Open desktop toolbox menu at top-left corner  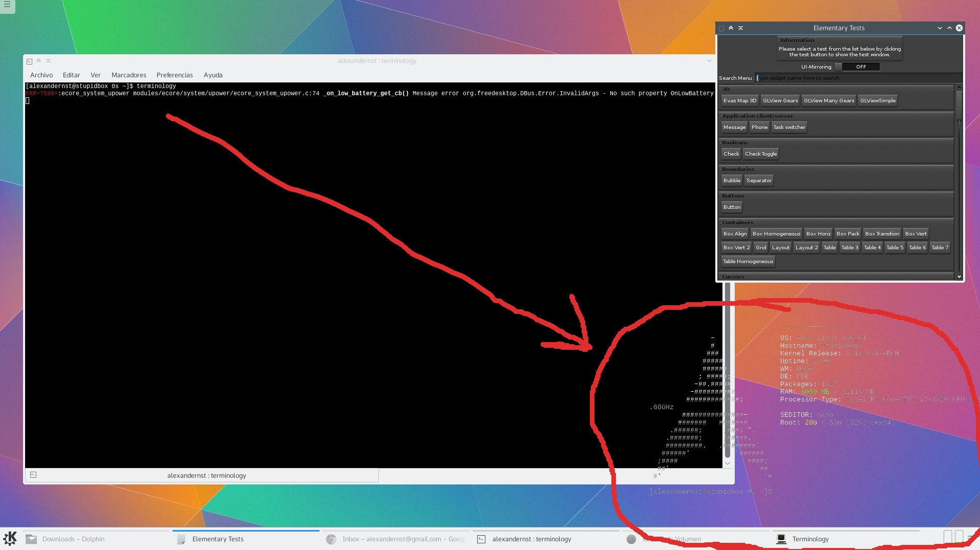click(x=7, y=5)
